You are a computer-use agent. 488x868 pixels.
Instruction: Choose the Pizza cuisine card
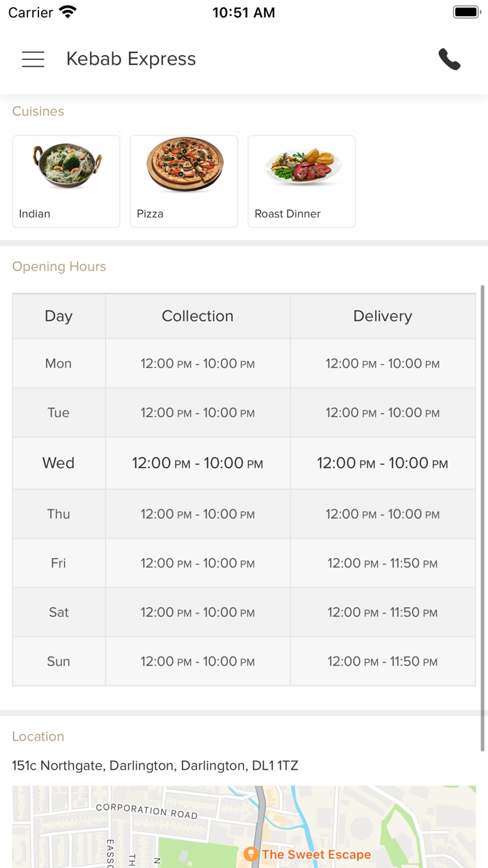[184, 181]
